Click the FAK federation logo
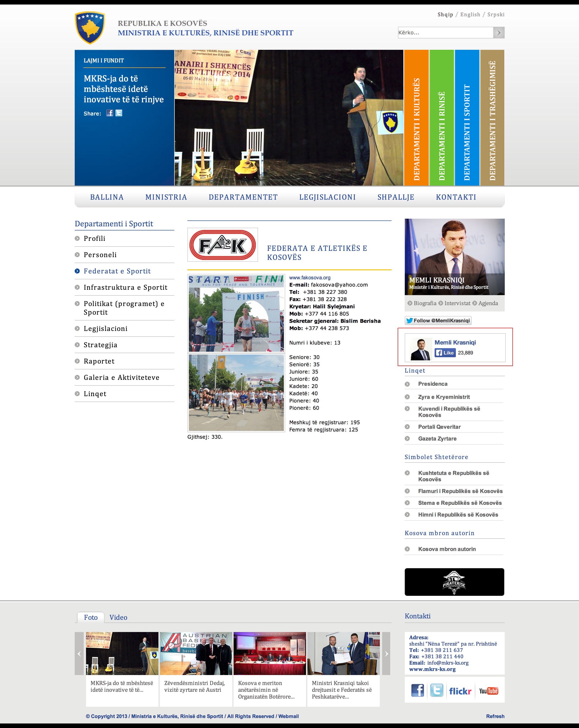The height and width of the screenshot is (728, 579). click(x=223, y=245)
